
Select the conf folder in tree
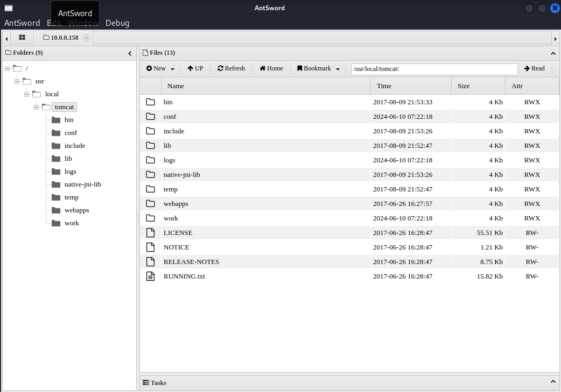point(71,133)
